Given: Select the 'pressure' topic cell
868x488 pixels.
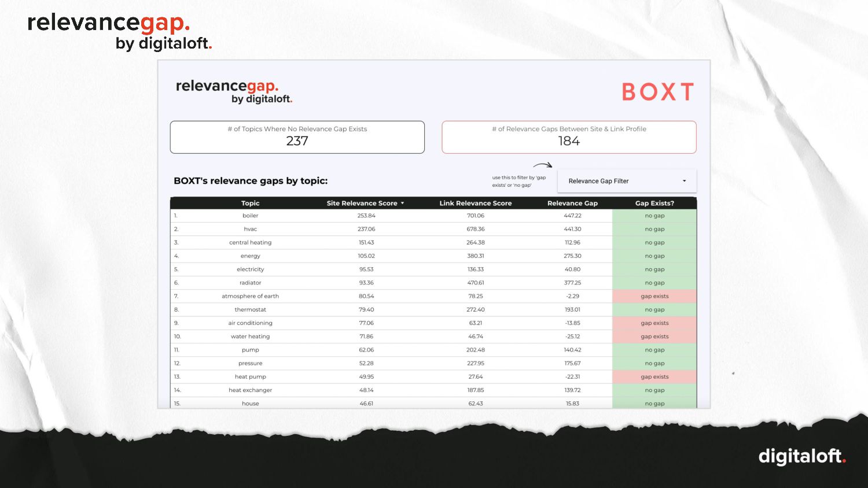Looking at the screenshot, I should (250, 363).
